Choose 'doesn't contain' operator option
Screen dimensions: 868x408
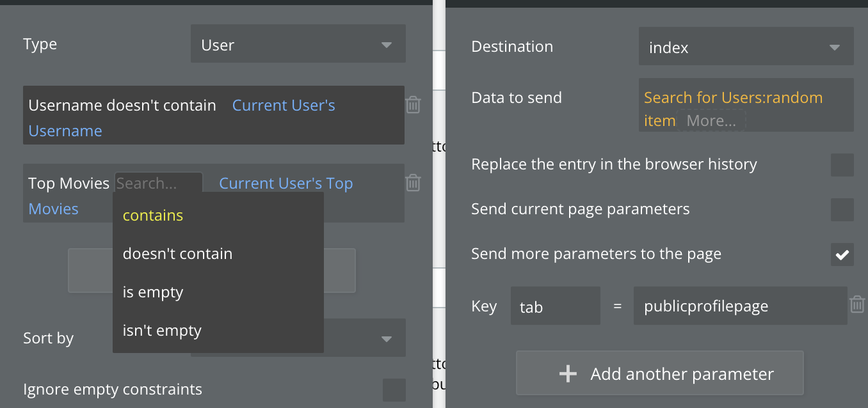click(x=177, y=254)
